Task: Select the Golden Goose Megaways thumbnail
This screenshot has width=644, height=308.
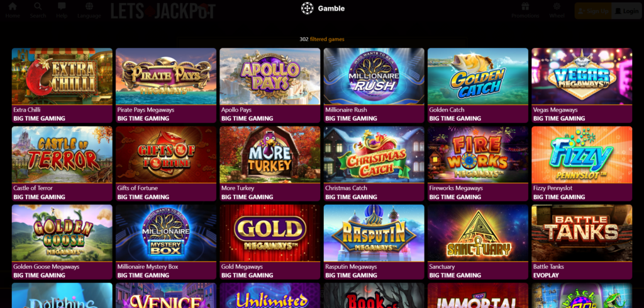Action: coord(62,233)
